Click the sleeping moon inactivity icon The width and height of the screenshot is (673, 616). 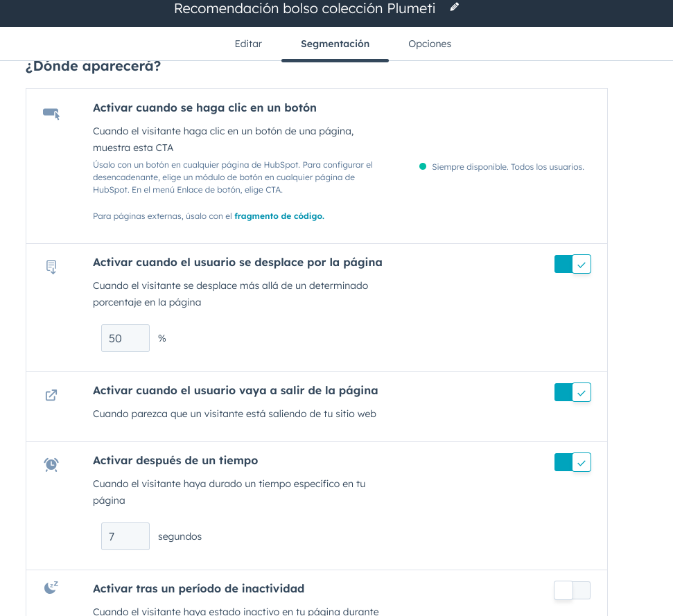pyautogui.click(x=51, y=588)
